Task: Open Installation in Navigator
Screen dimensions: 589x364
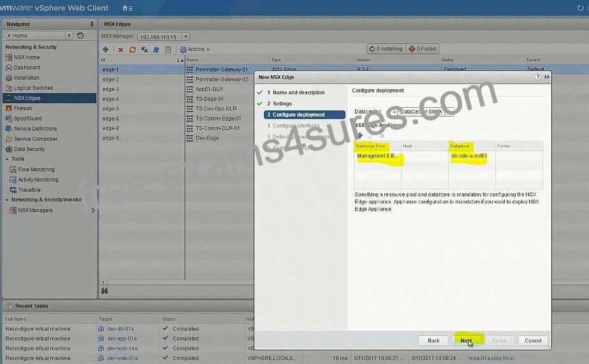Action: (26, 77)
